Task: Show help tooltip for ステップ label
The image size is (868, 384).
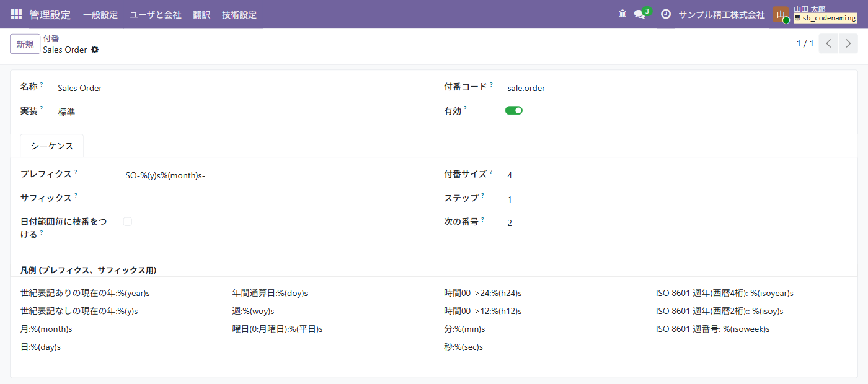Action: (x=483, y=195)
